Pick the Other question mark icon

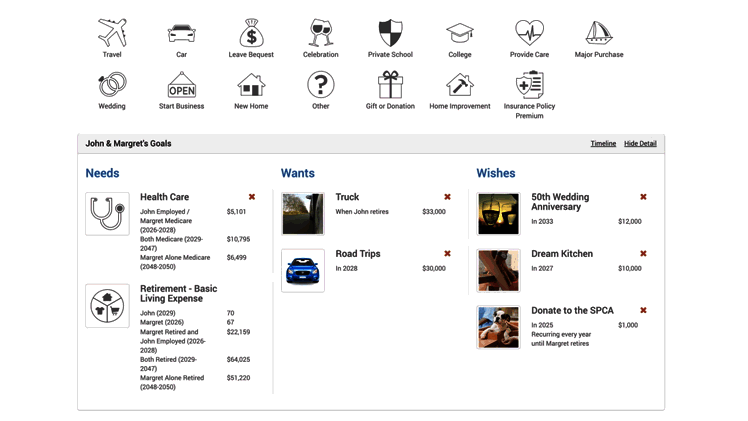pos(321,84)
